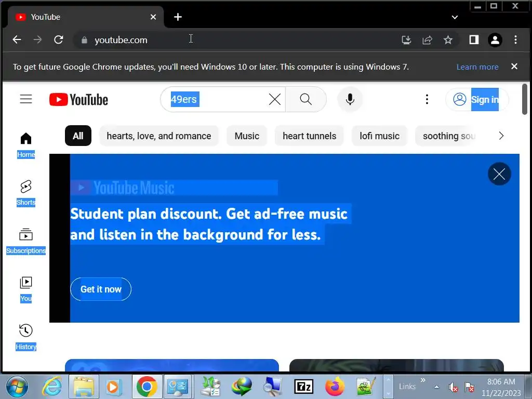Select the lofi music chip
Viewport: 532px width, 399px height.
point(379,136)
